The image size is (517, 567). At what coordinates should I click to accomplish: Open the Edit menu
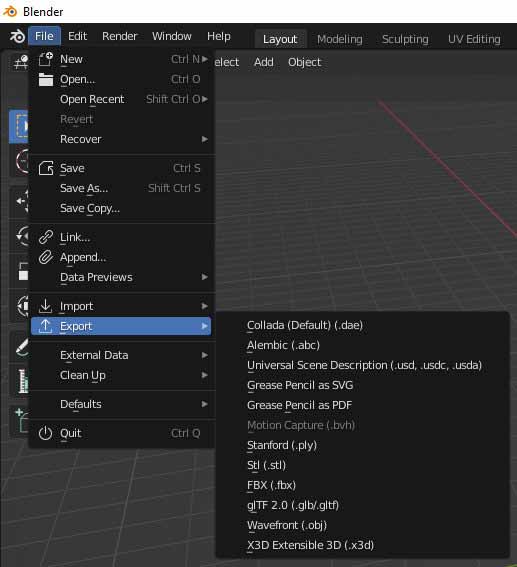[77, 36]
